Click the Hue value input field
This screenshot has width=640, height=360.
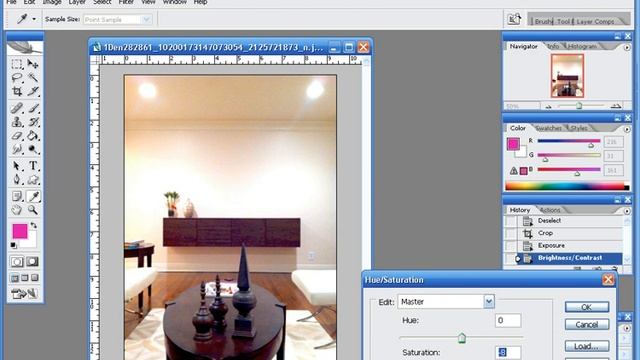(x=508, y=320)
